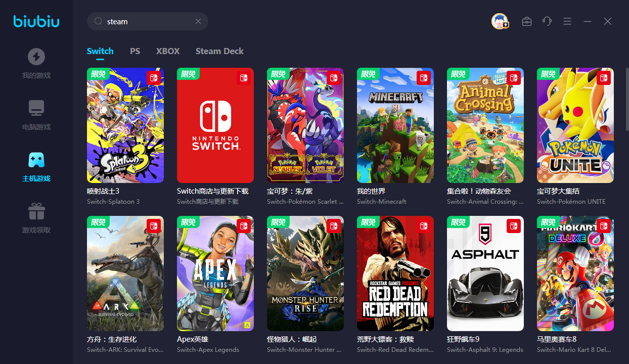
Task: Open the Red Dead Redemption cover
Action: coord(395,274)
